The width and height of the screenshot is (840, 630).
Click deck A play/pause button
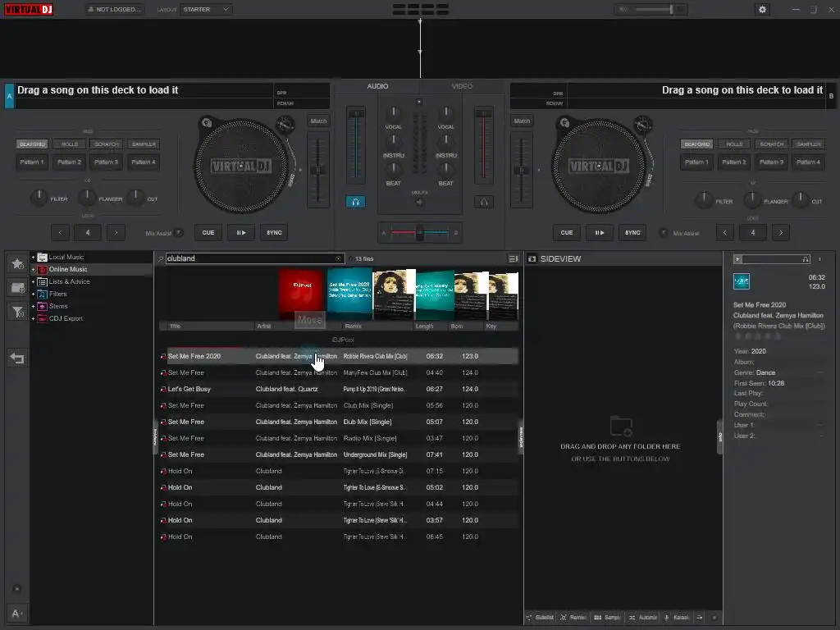click(241, 232)
